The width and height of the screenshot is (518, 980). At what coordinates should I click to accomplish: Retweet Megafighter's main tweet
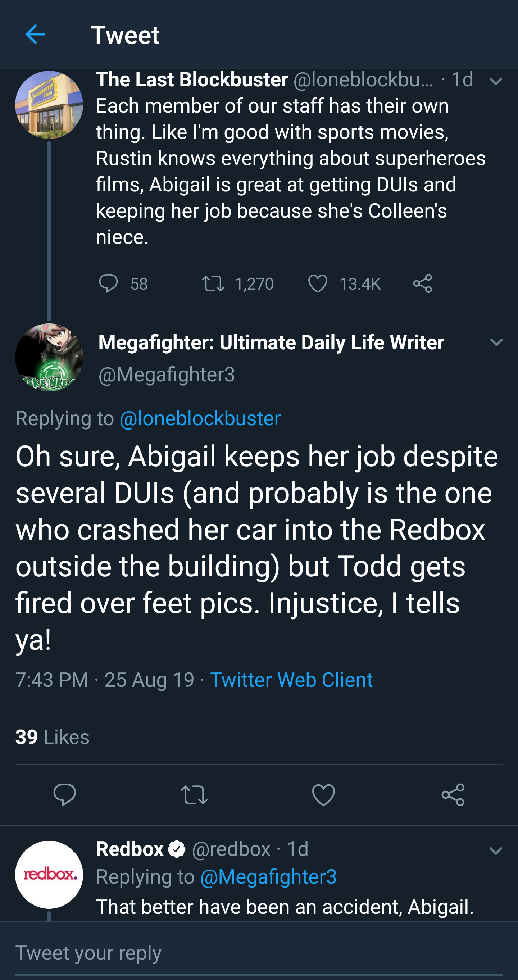pos(194,795)
